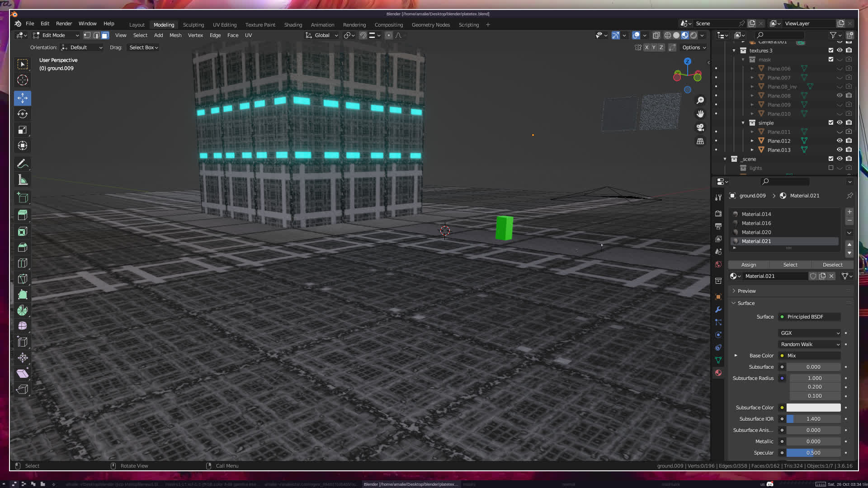
Task: Uncheck the textures 3 collection checkbox
Action: click(830, 50)
